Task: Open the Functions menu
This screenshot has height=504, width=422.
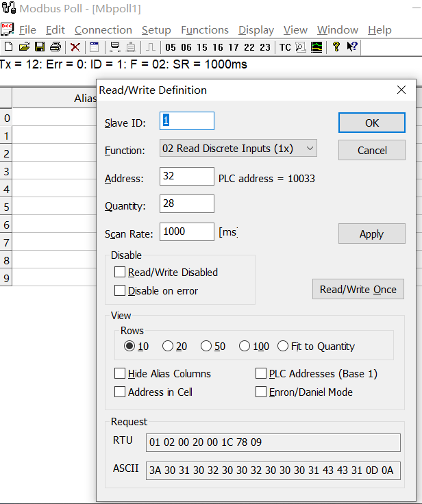Action: [205, 30]
